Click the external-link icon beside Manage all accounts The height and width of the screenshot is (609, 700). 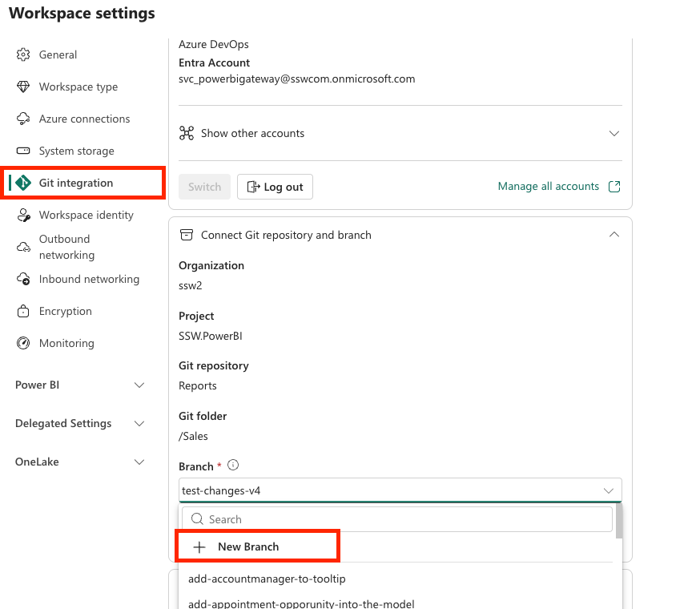pyautogui.click(x=615, y=187)
